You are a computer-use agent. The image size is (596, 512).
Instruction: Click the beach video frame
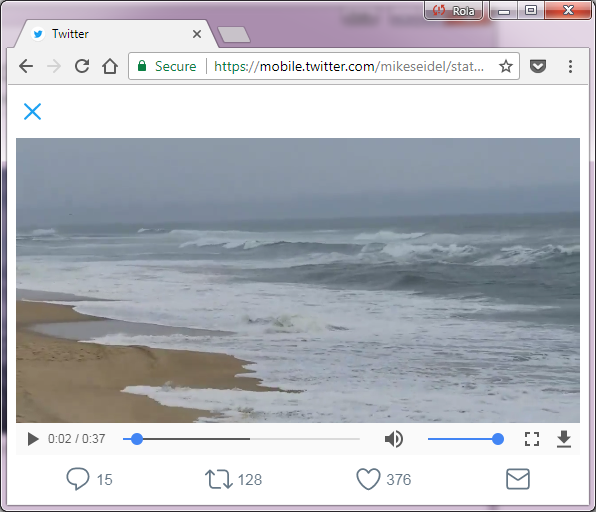(298, 280)
